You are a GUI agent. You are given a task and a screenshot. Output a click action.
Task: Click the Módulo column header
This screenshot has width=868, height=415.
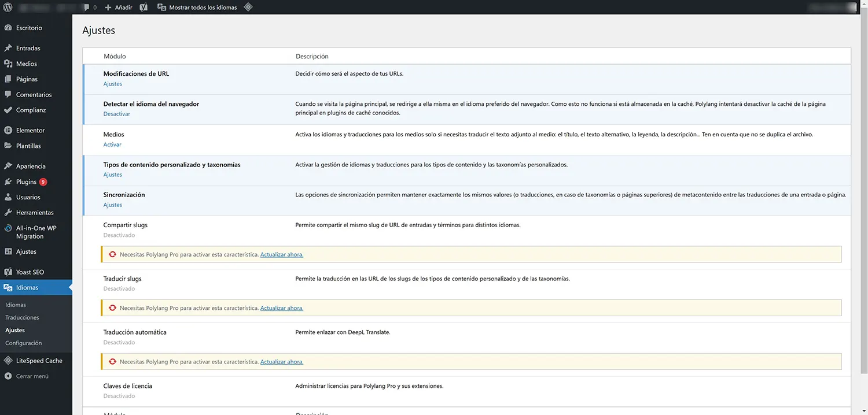(x=115, y=57)
